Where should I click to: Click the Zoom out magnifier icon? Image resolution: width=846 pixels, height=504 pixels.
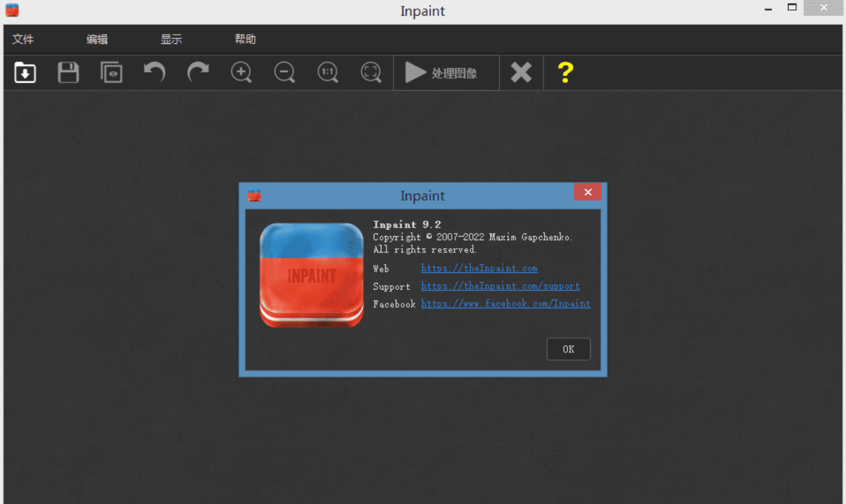click(284, 72)
